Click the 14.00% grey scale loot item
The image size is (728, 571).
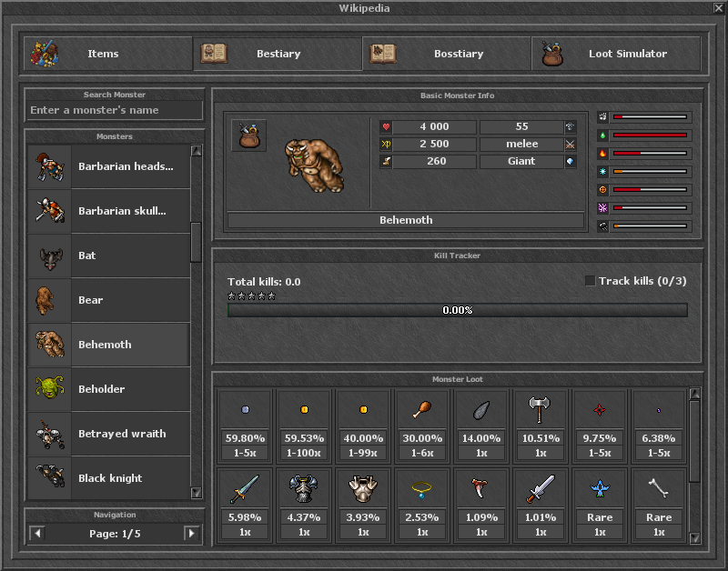(481, 426)
